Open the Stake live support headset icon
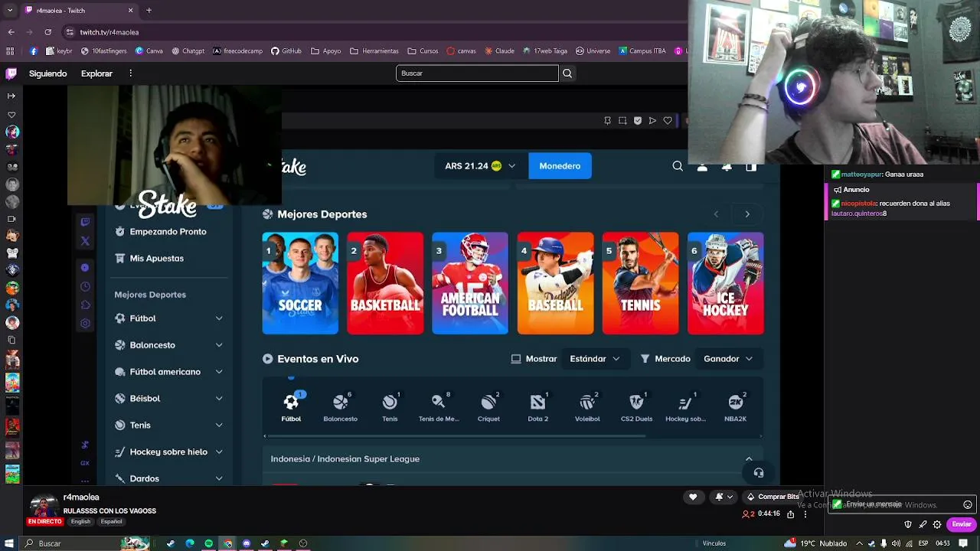 click(x=758, y=473)
